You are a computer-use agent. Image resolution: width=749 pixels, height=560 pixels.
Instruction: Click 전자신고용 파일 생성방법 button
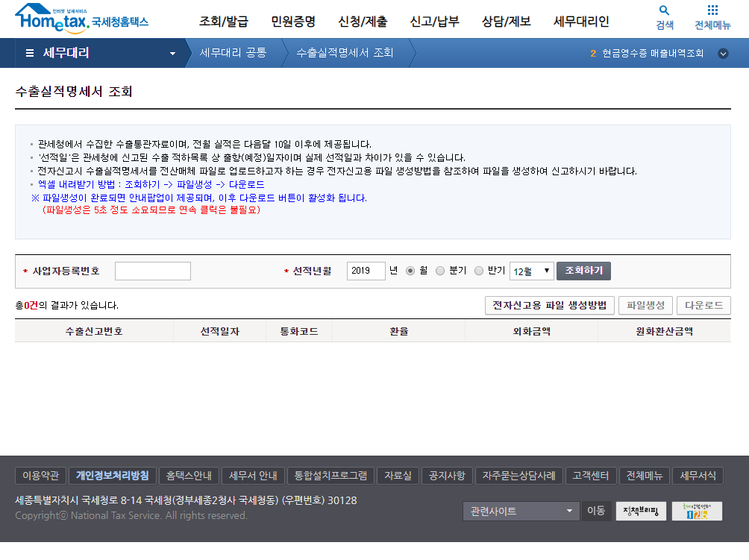[550, 306]
